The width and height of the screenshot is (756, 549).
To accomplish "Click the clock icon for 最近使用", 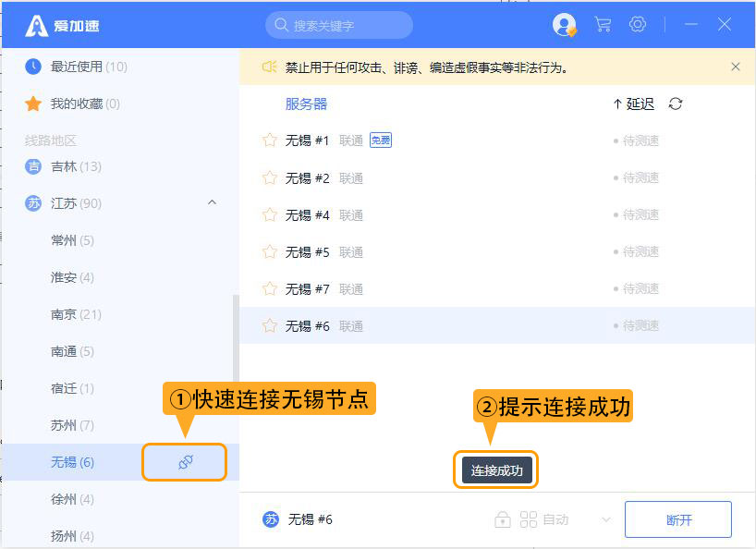I will (32, 67).
